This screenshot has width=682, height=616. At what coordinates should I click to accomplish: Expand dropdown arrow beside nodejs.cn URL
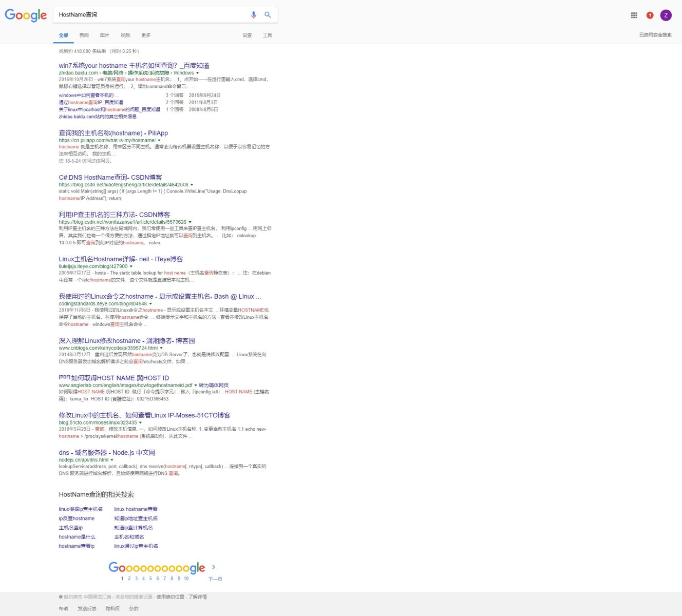point(112,460)
